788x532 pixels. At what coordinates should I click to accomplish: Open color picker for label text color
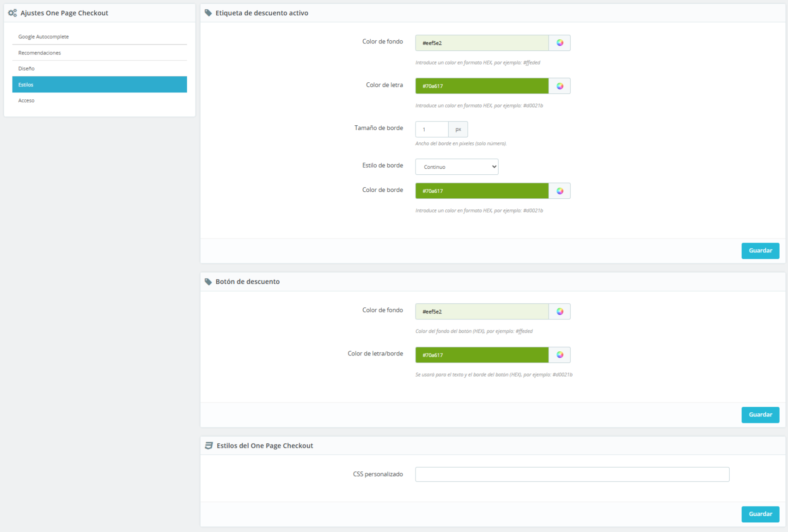click(x=560, y=86)
